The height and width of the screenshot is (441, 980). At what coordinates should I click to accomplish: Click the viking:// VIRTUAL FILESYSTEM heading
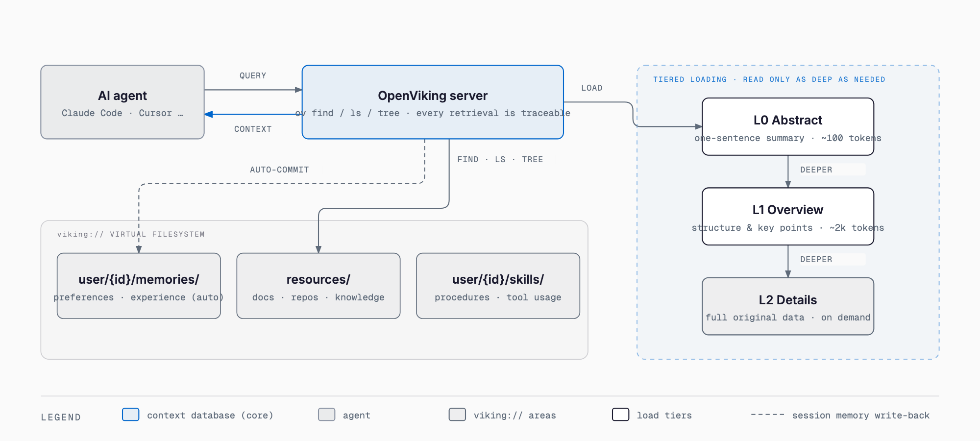pyautogui.click(x=131, y=234)
